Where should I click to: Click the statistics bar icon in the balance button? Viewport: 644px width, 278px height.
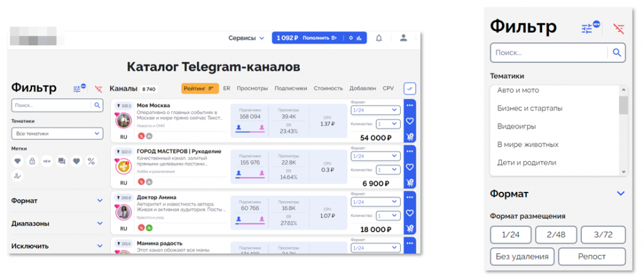359,38
